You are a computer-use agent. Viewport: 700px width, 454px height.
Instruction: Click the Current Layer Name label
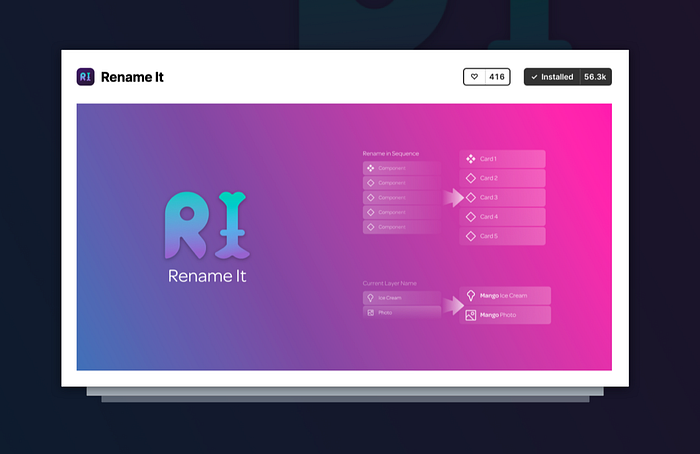[x=389, y=283]
